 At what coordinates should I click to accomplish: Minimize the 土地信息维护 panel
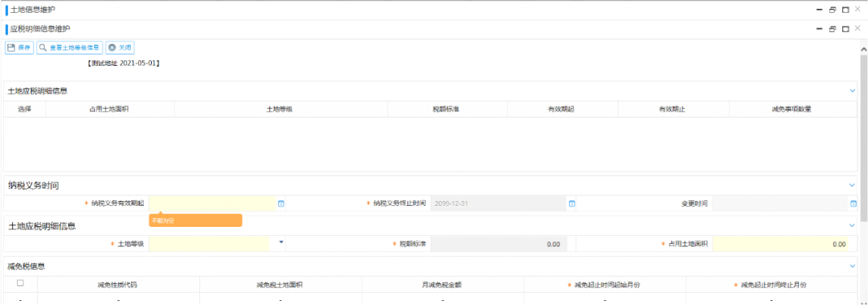[x=820, y=10]
